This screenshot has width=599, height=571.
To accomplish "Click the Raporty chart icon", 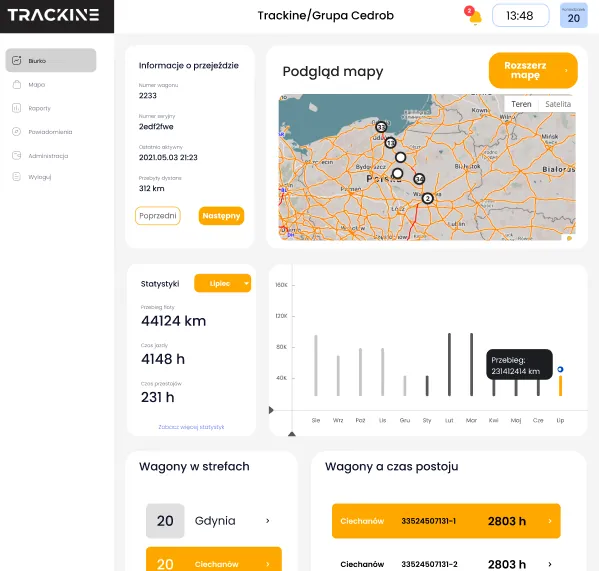I will click(x=16, y=108).
